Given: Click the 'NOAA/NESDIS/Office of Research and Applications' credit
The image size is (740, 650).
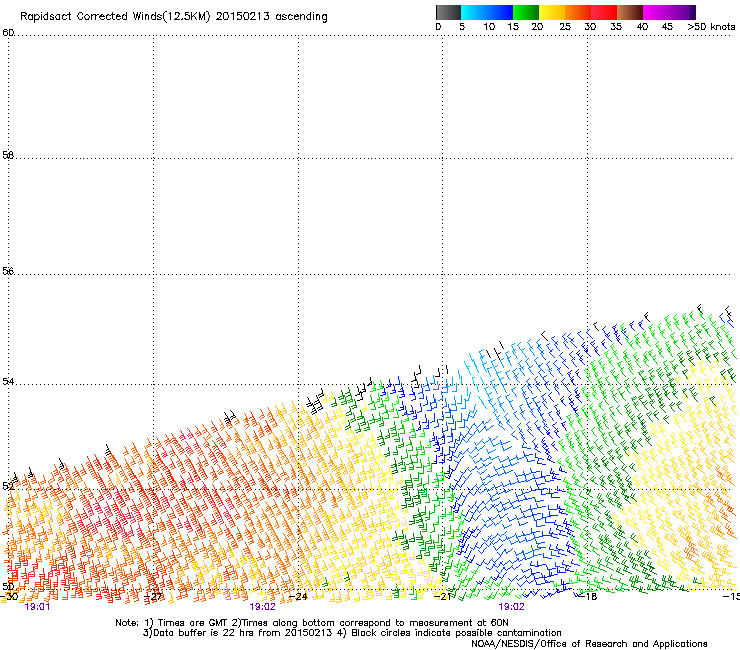Looking at the screenshot, I should 589,644.
